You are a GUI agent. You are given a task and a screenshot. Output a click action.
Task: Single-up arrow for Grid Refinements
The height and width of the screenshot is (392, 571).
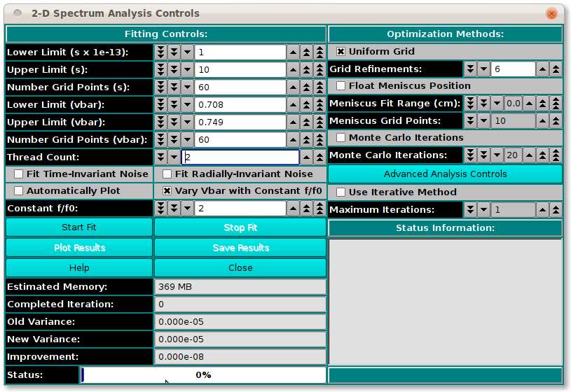click(542, 69)
